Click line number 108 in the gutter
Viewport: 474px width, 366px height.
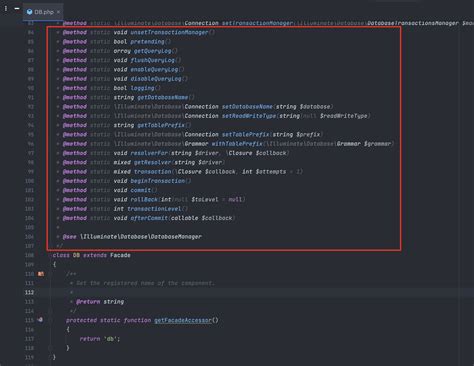(29, 255)
